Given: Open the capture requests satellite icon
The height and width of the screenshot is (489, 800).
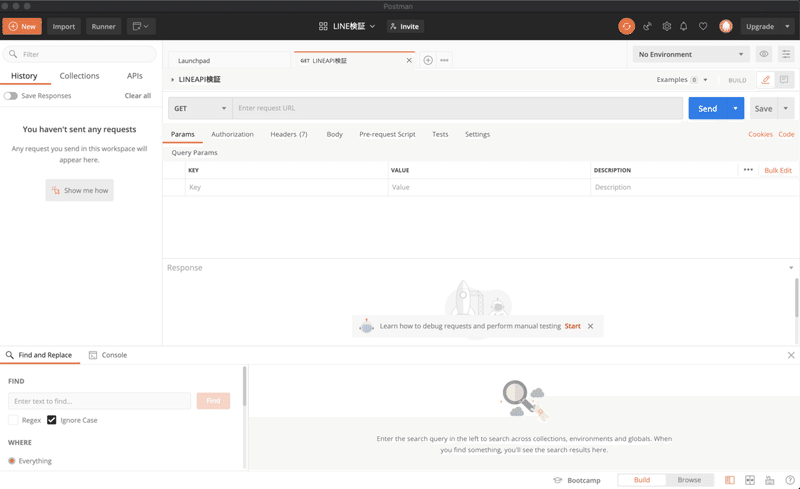Looking at the screenshot, I should pyautogui.click(x=647, y=26).
